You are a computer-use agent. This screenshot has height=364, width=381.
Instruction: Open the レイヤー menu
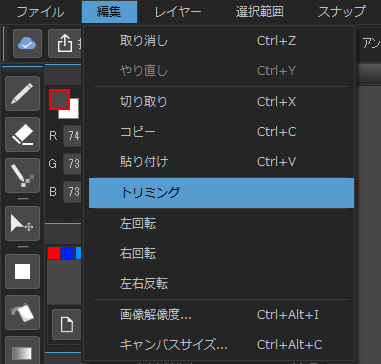coord(178,12)
